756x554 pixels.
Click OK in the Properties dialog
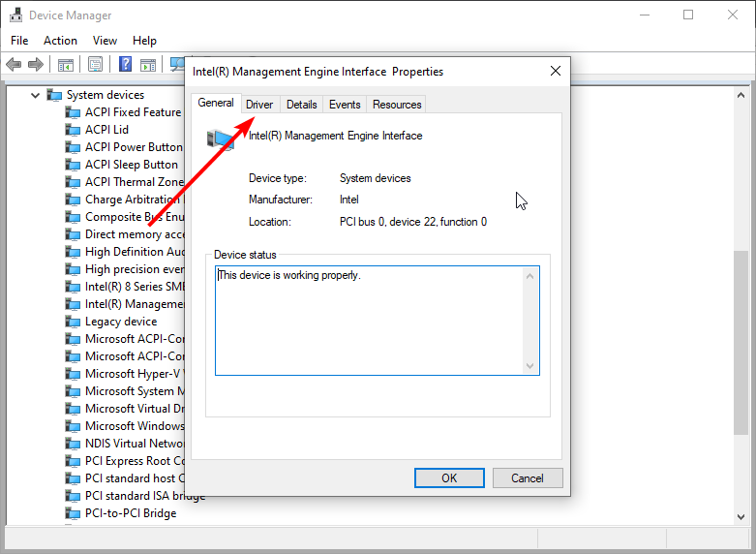(x=449, y=477)
